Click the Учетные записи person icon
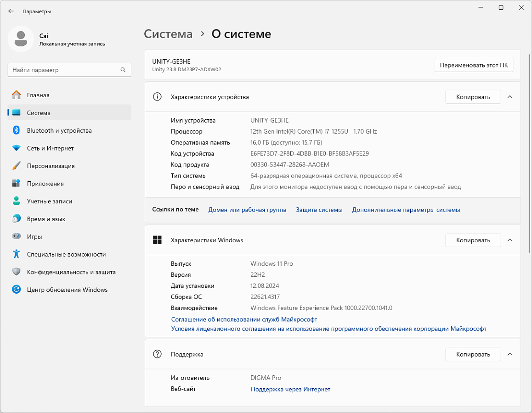Image resolution: width=532 pixels, height=413 pixels. 16,201
